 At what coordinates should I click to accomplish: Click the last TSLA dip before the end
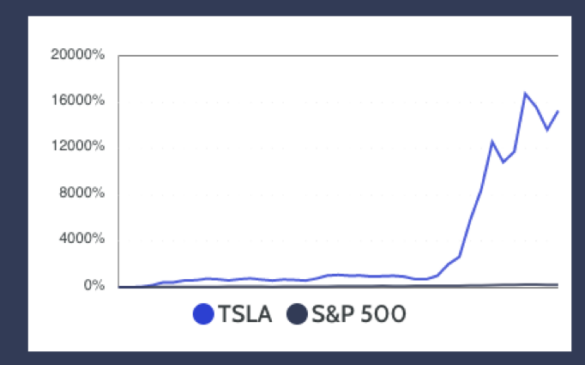pyautogui.click(x=547, y=130)
